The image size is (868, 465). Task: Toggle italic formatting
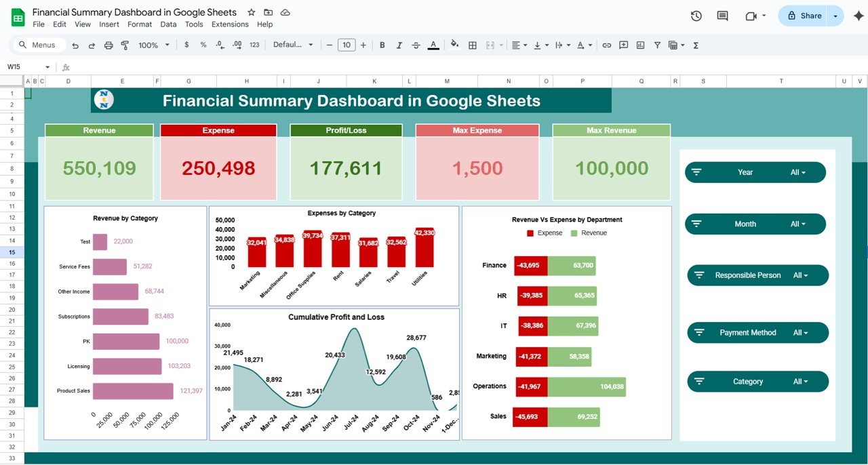click(399, 45)
